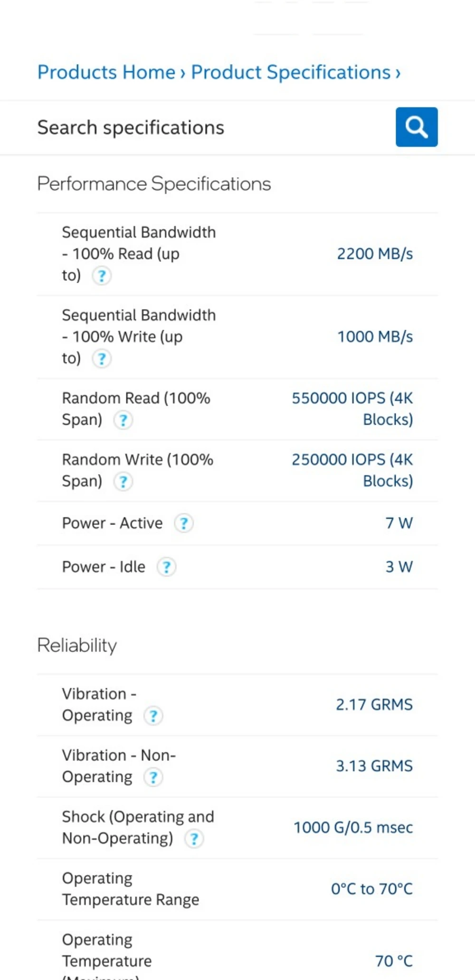
Task: Click the blue search magnifier button
Action: (416, 127)
